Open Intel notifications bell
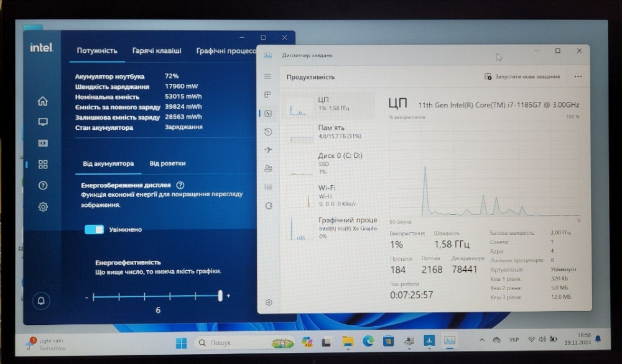The height and width of the screenshot is (364, 622). pyautogui.click(x=42, y=300)
